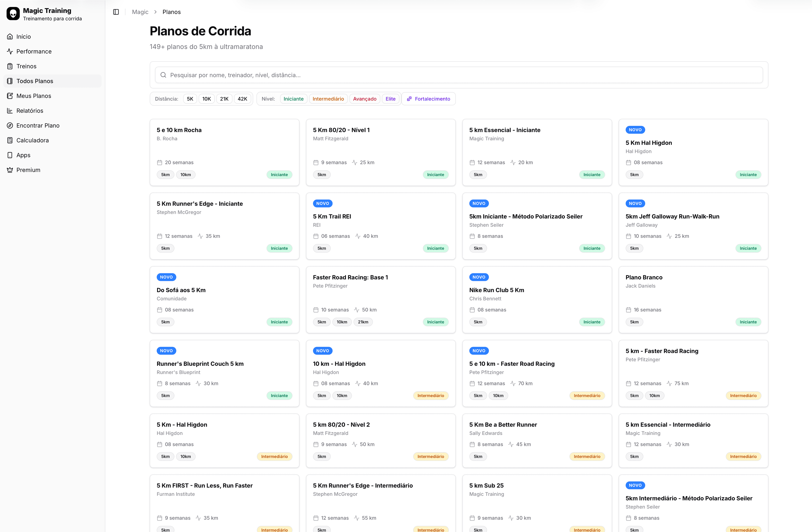Click the Premium crown icon
The height and width of the screenshot is (532, 812).
(10, 170)
